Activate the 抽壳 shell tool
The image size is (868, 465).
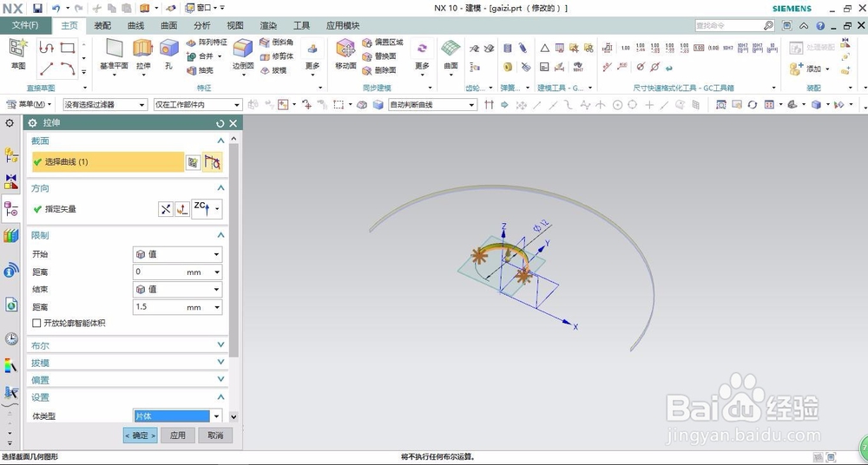click(200, 70)
